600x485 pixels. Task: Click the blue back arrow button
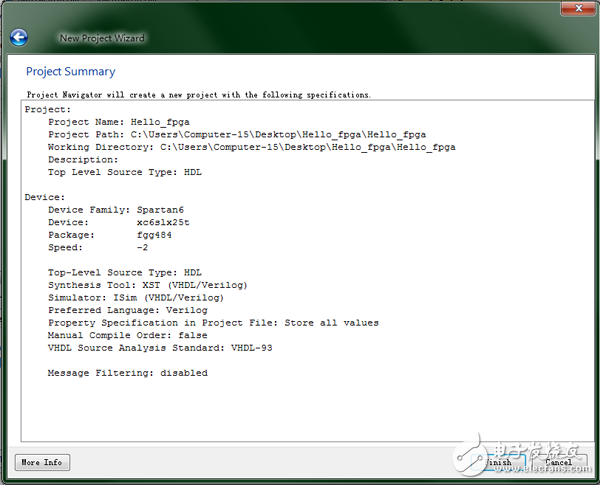point(18,38)
